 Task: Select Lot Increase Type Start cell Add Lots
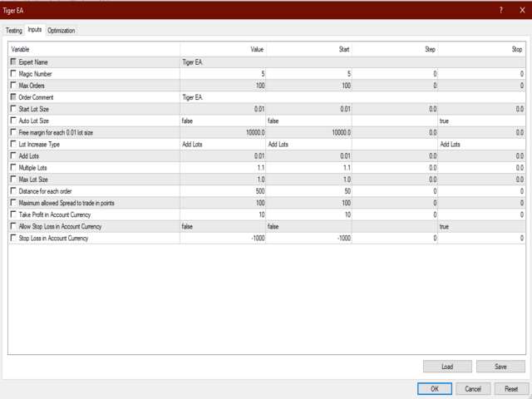(x=308, y=144)
